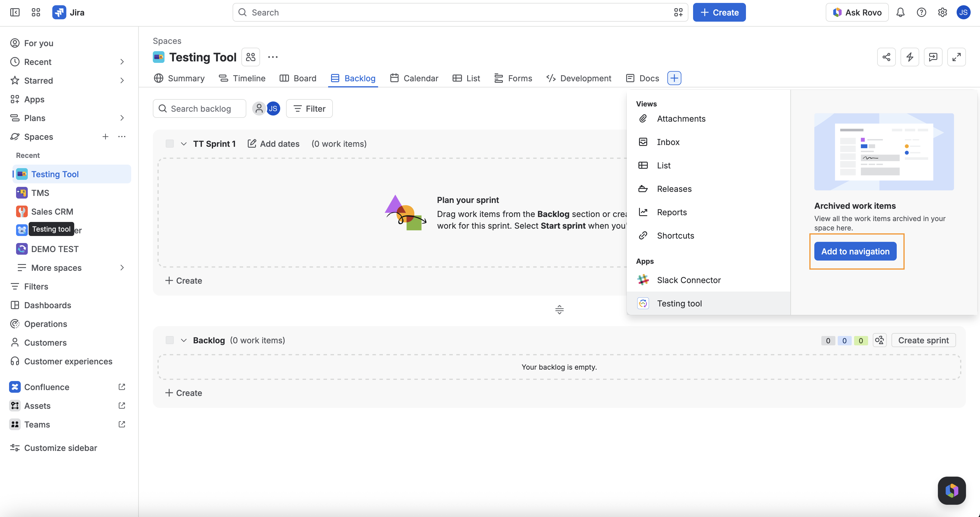Click the plus icon to add a view tab

tap(674, 78)
